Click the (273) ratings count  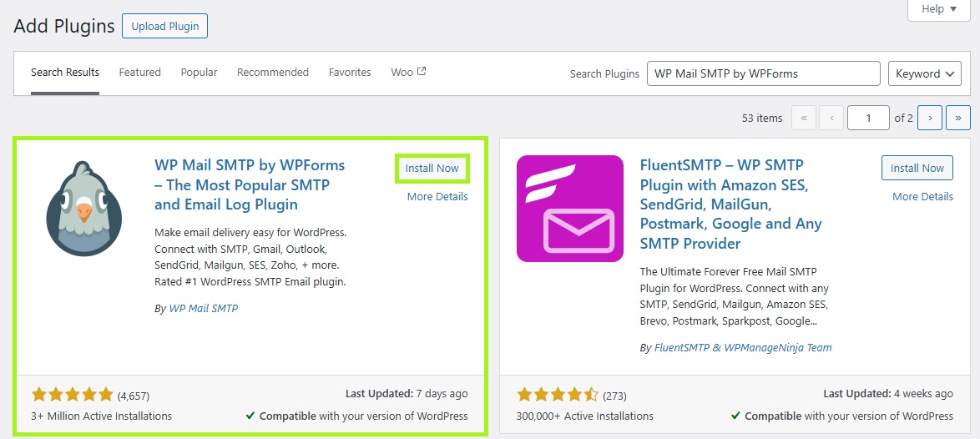(x=614, y=396)
